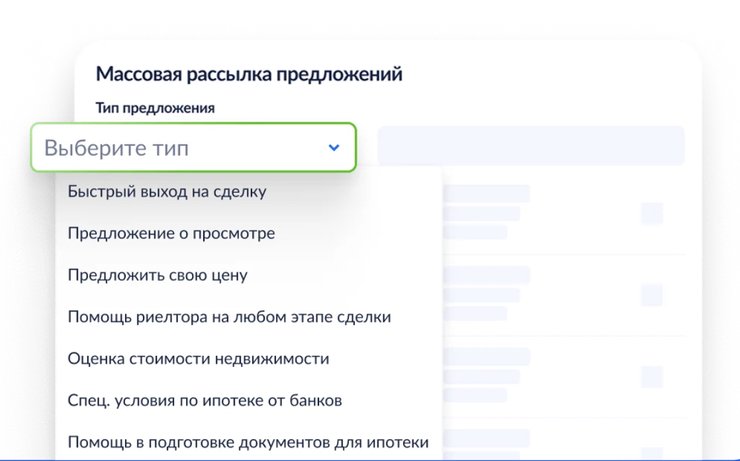This screenshot has height=461, width=740.
Task: Click the "Тип предложения" field label
Action: click(155, 107)
